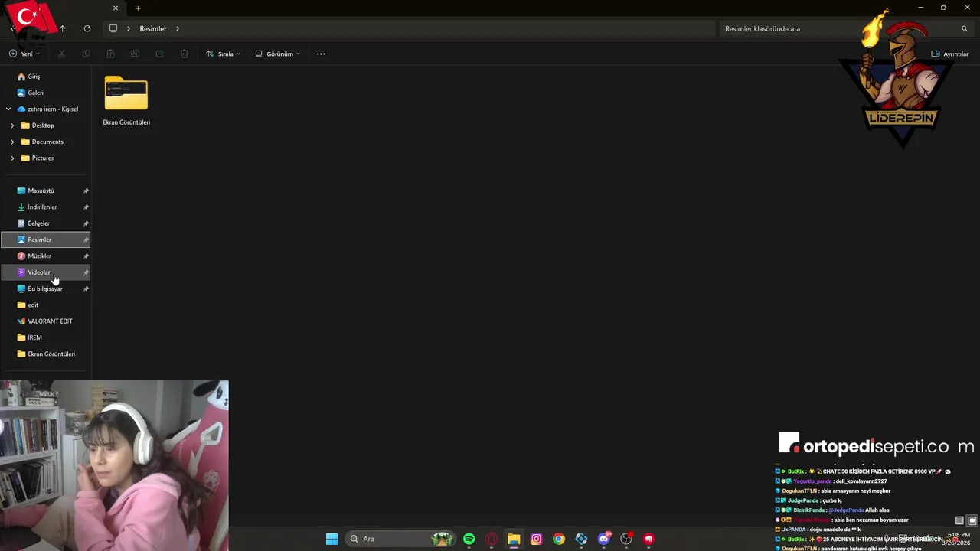Open the Windows Start menu
Viewport: 980px width, 551px height.
[x=332, y=539]
